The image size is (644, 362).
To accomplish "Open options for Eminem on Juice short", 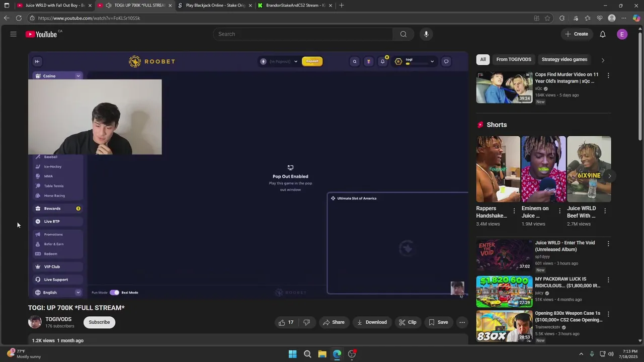I will click(559, 211).
